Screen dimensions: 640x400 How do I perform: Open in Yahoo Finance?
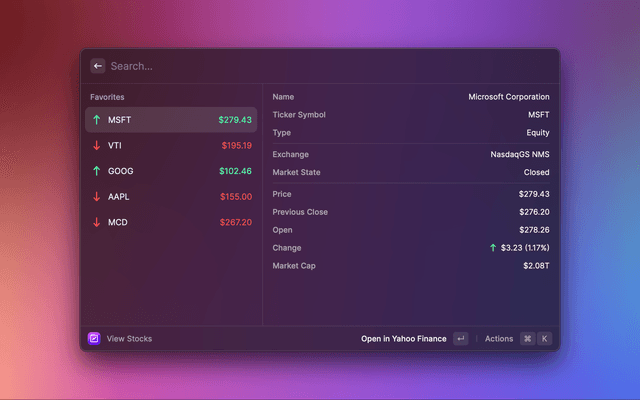point(404,339)
